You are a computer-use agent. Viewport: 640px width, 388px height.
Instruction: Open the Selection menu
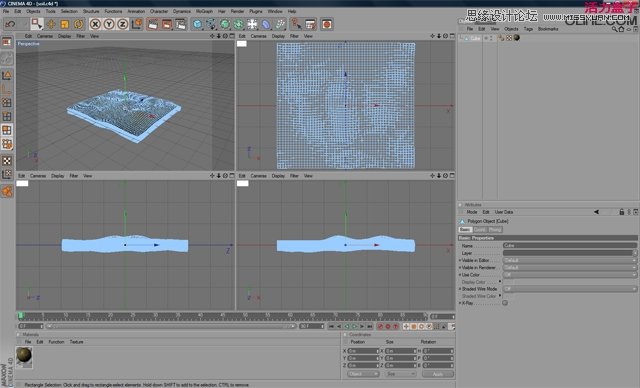69,11
